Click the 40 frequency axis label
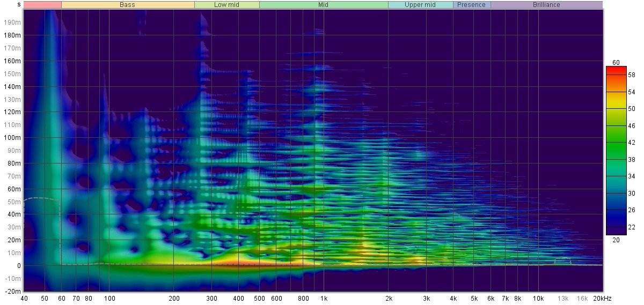 click(x=24, y=299)
